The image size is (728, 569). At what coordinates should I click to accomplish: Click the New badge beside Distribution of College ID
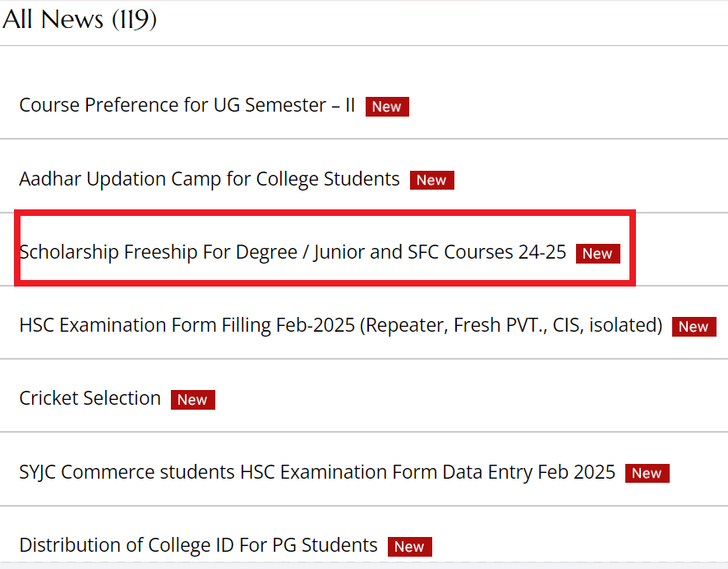[x=408, y=546]
